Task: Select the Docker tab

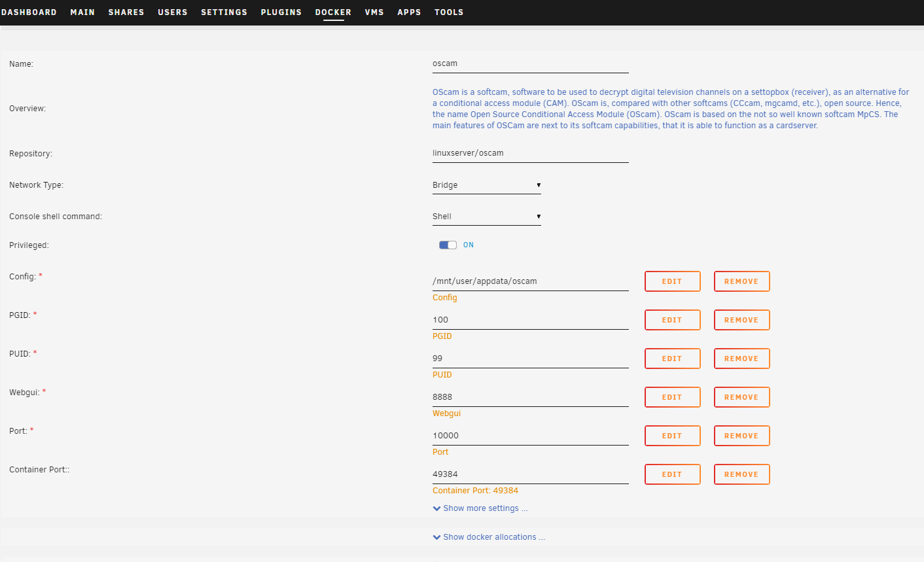Action: (333, 12)
